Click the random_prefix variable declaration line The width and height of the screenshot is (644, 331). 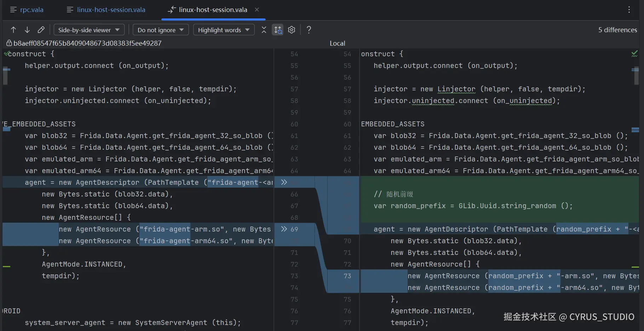coord(473,206)
